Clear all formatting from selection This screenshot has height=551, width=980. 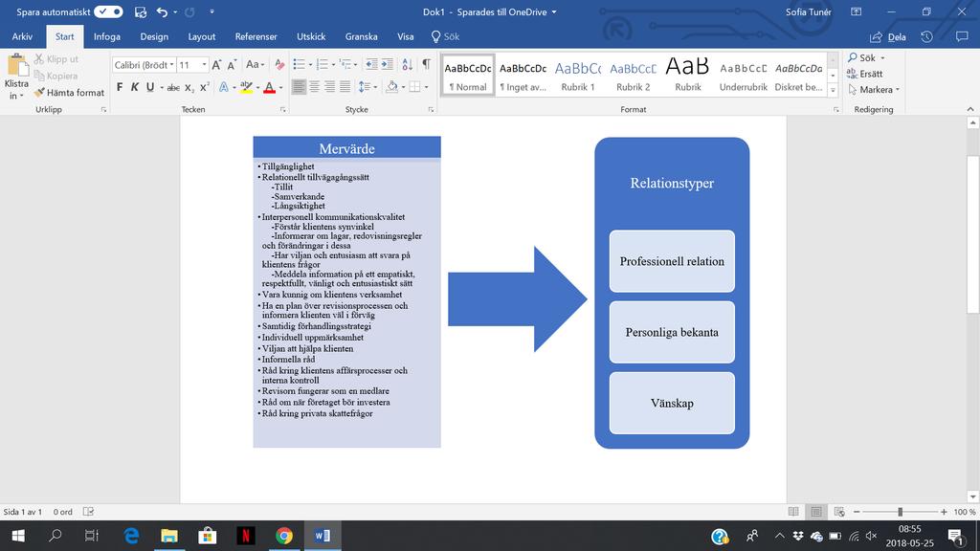click(279, 65)
